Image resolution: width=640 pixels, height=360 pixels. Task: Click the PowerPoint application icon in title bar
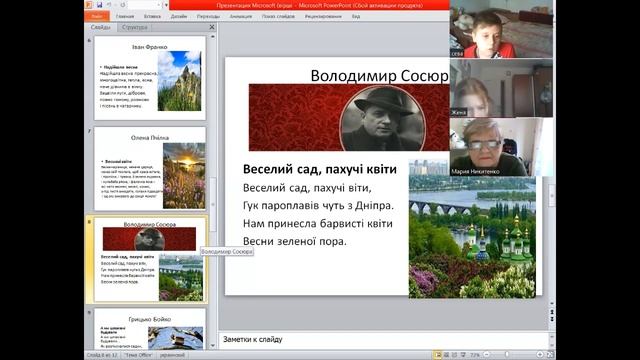point(89,5)
